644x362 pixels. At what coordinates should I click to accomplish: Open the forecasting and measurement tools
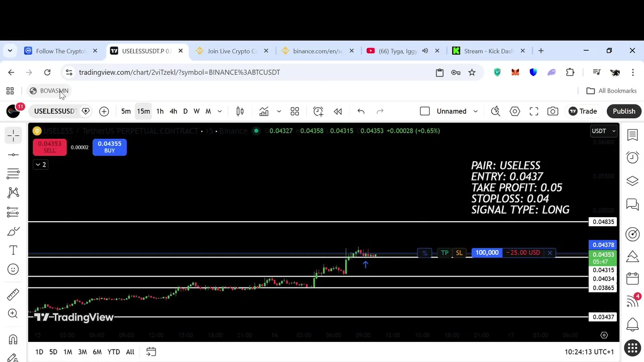pos(14,212)
